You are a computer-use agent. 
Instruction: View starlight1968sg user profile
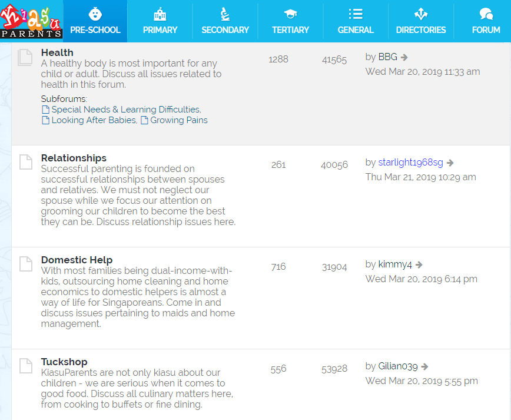(x=410, y=163)
